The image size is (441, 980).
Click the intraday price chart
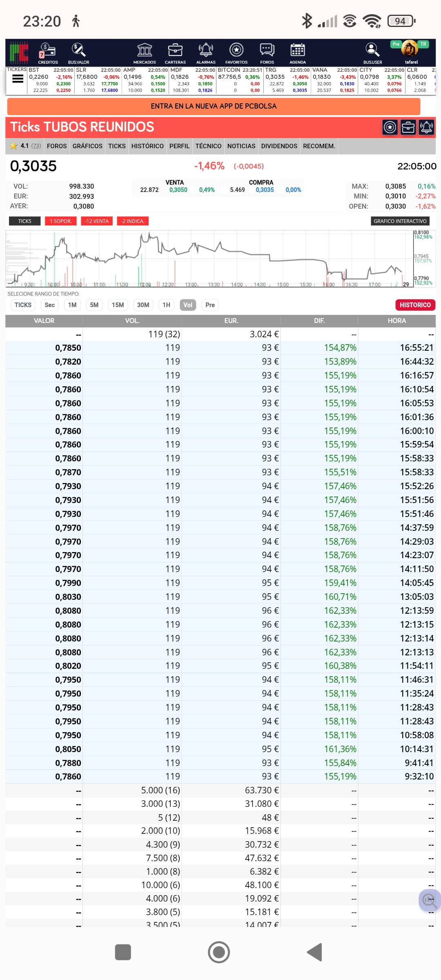tap(208, 259)
